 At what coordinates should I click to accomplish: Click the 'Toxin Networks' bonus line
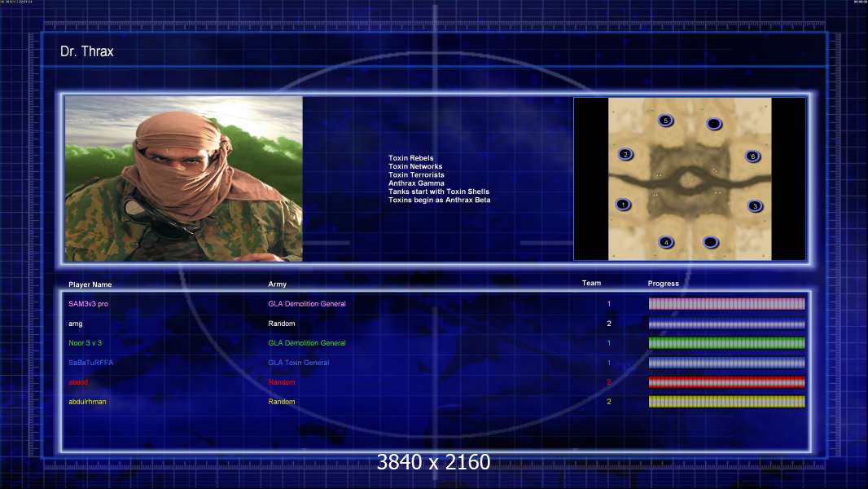[x=415, y=166]
